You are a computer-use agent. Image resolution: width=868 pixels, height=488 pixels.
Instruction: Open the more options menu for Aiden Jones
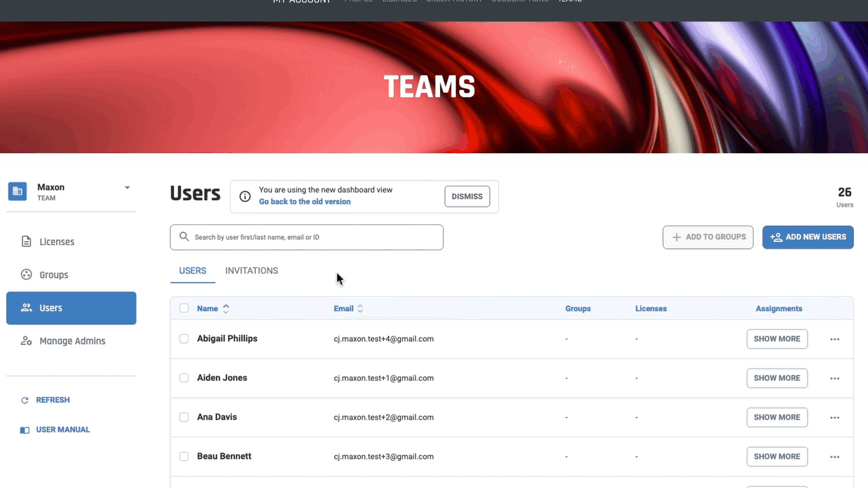[x=835, y=378]
